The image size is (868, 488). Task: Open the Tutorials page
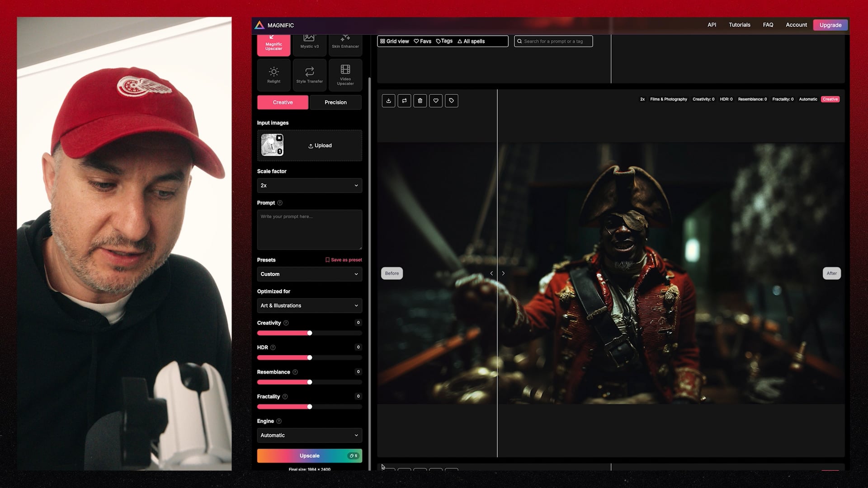[x=739, y=25]
